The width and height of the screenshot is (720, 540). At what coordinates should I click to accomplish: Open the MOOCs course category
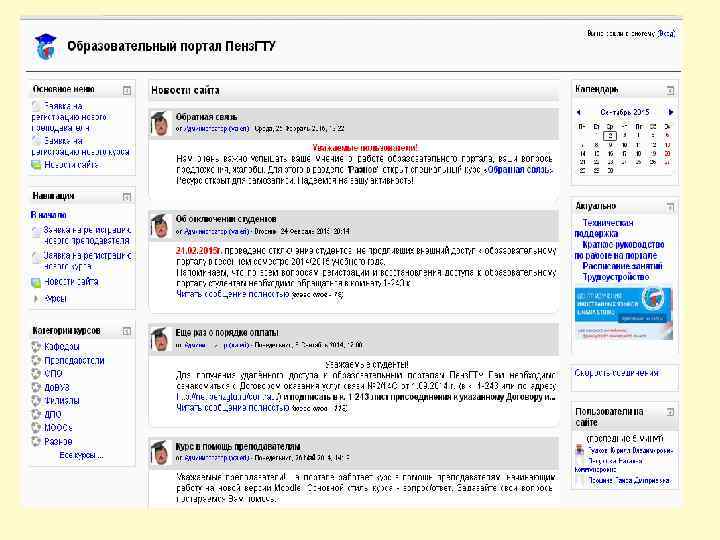[x=58, y=428]
